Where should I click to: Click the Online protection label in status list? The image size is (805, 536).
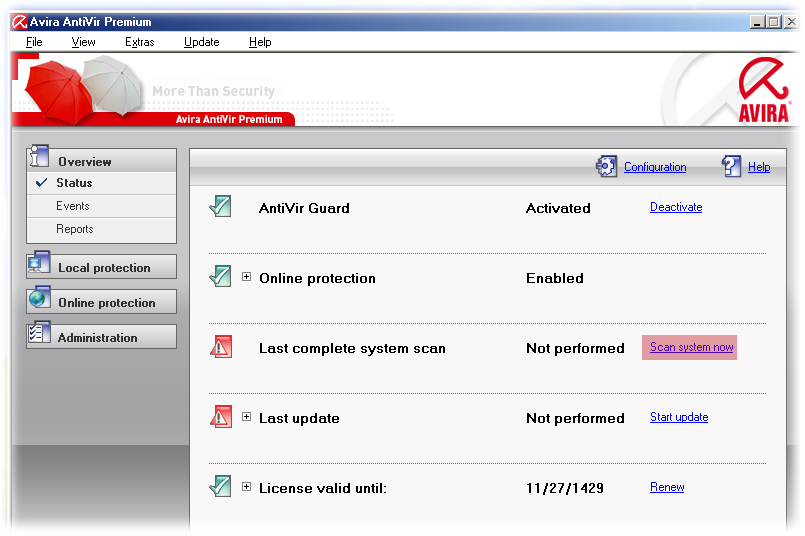tap(317, 278)
